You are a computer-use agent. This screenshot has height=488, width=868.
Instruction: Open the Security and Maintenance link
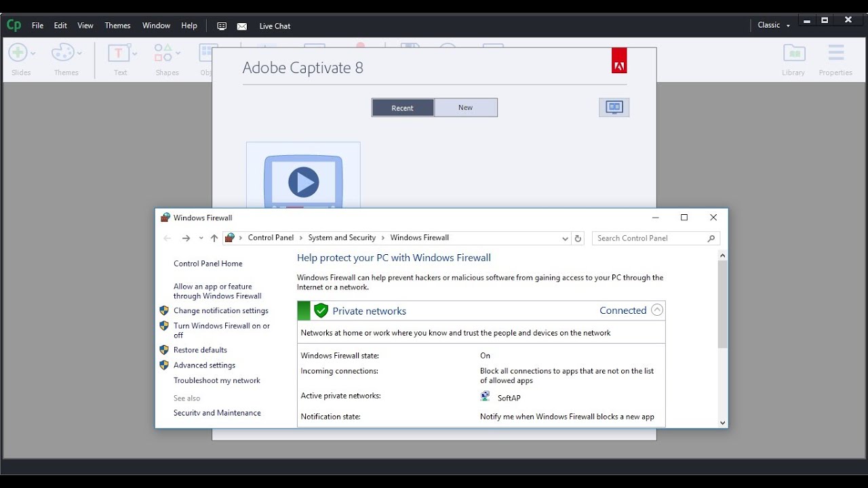click(x=217, y=413)
